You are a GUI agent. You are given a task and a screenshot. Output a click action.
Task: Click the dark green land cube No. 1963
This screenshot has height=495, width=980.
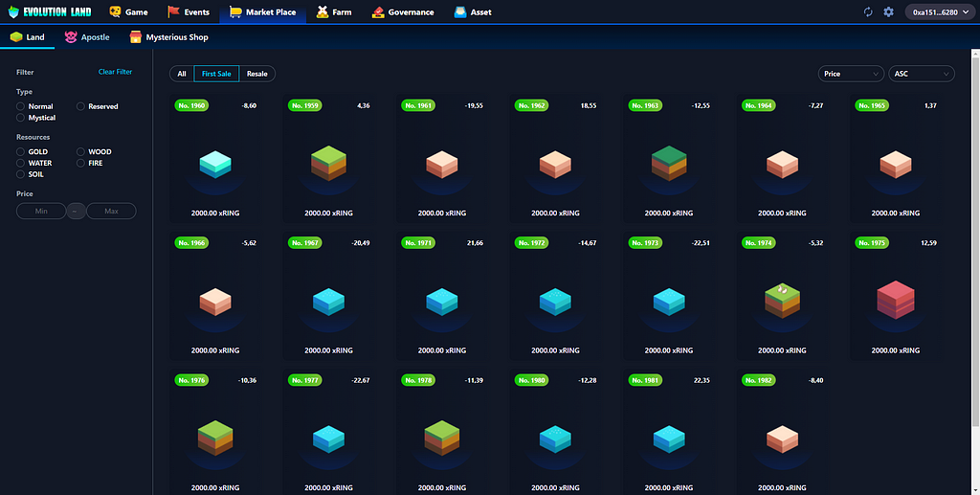pos(669,163)
